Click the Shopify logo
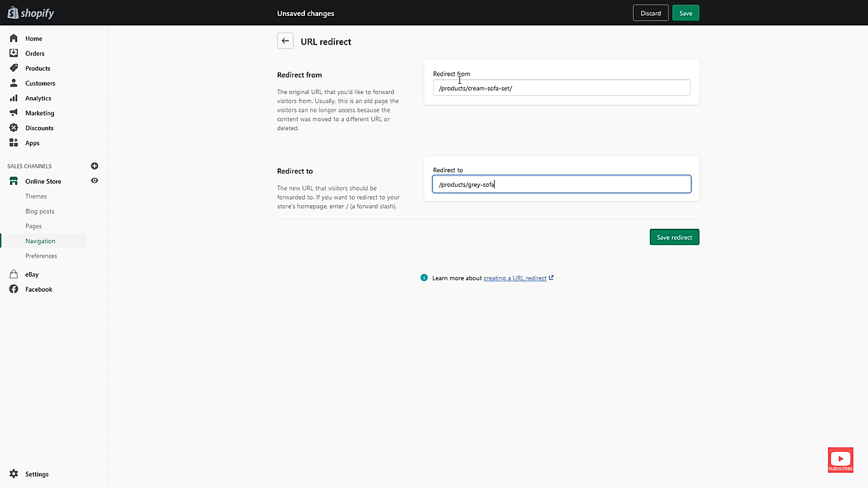The image size is (868, 488). tap(31, 13)
